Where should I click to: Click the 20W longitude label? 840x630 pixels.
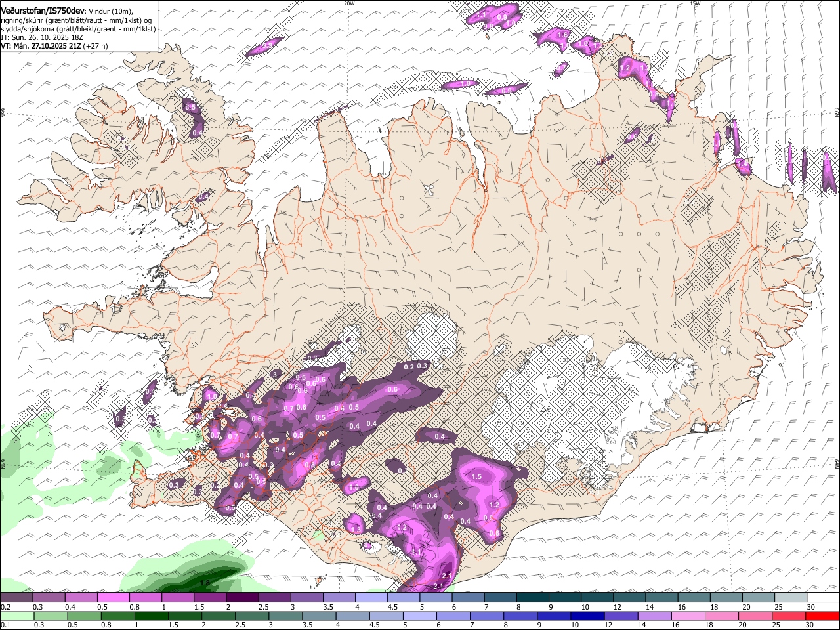(349, 3)
